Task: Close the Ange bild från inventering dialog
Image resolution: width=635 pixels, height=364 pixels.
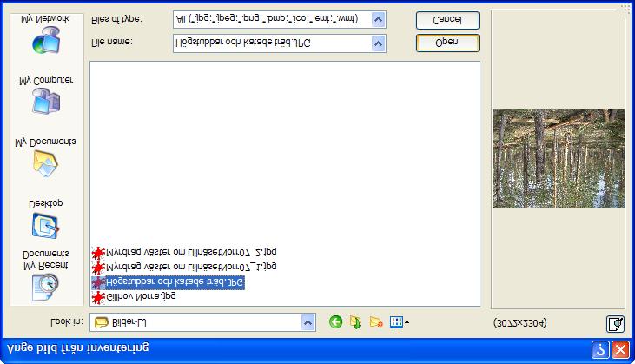Action: pos(620,349)
